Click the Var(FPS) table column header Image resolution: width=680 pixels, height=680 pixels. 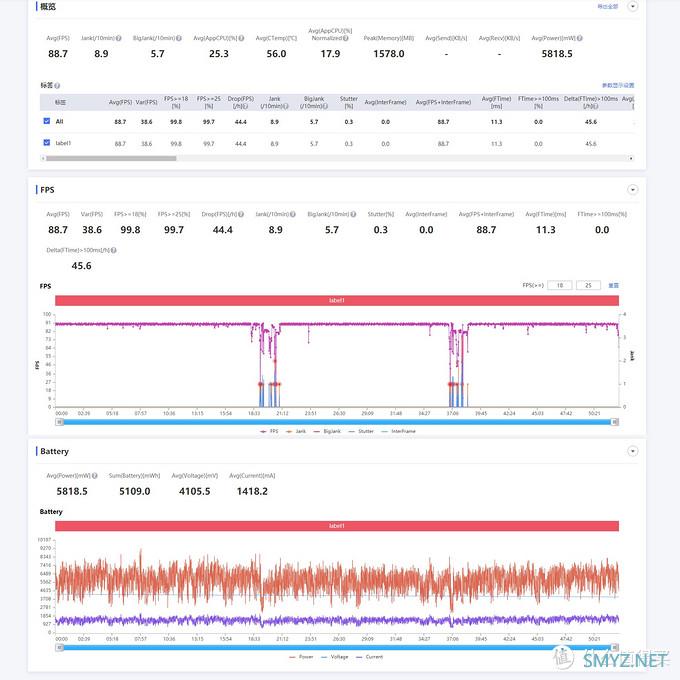(147, 102)
